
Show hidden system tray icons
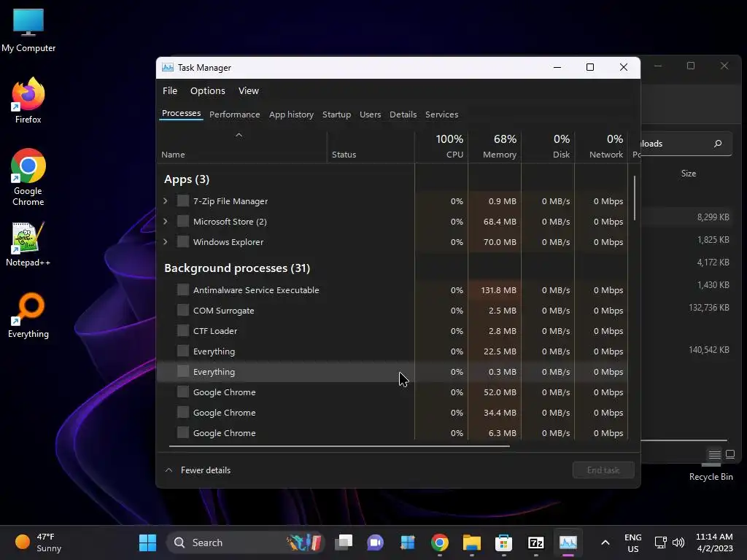[x=605, y=542]
